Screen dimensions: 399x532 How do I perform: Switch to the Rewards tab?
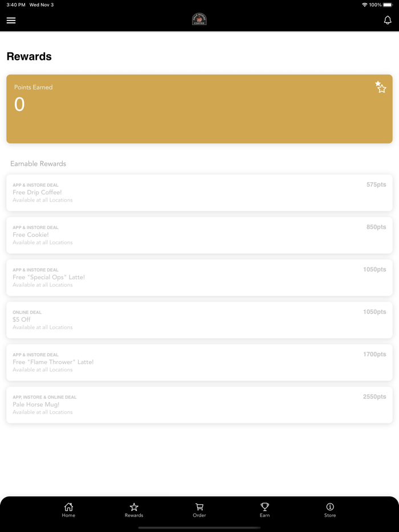[x=134, y=510]
